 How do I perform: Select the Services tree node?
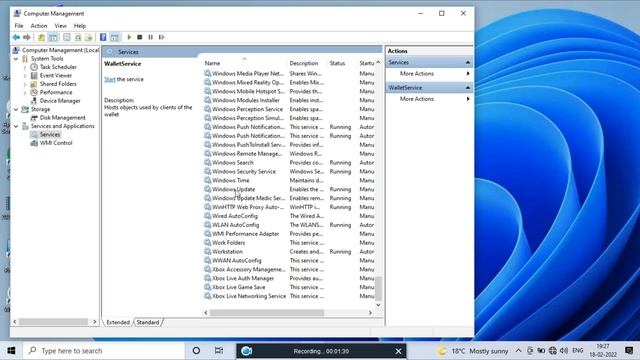point(50,134)
